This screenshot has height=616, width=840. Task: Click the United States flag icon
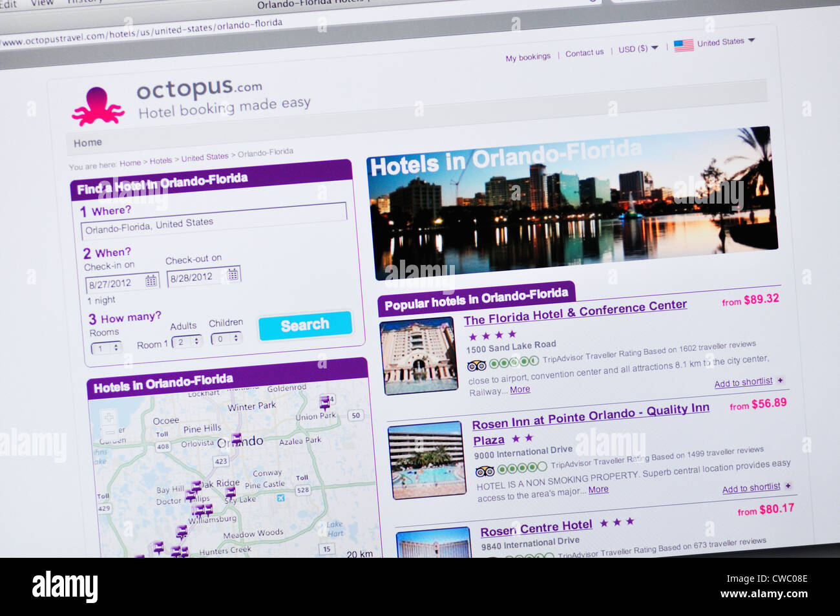[684, 45]
